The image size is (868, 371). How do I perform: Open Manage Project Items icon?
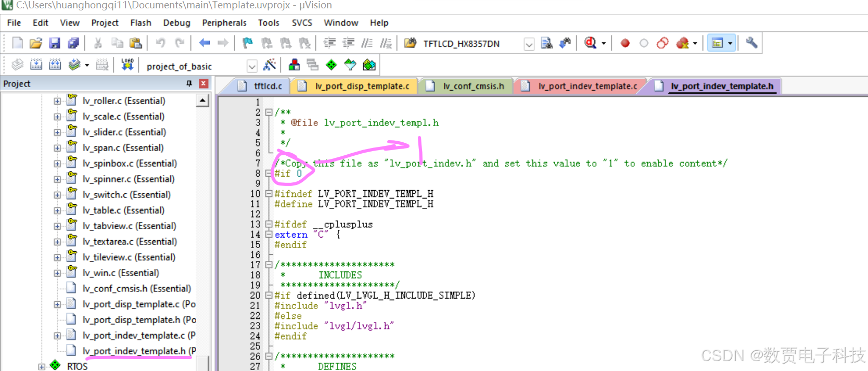[x=294, y=65]
